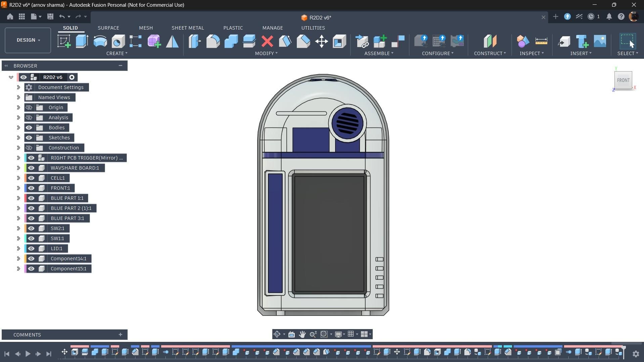The image size is (644, 362).
Task: Select the Revolve tool
Action: tap(100, 41)
